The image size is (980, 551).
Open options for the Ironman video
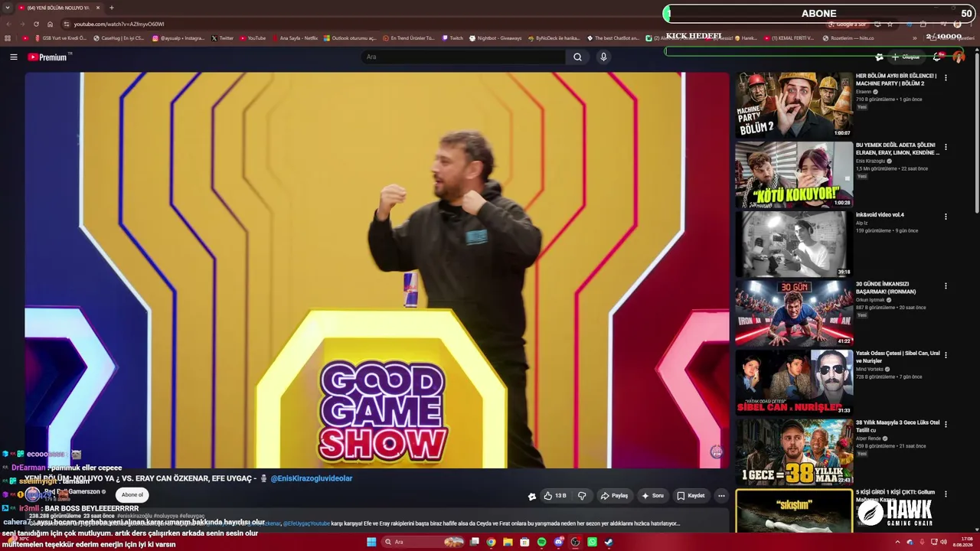[946, 285]
